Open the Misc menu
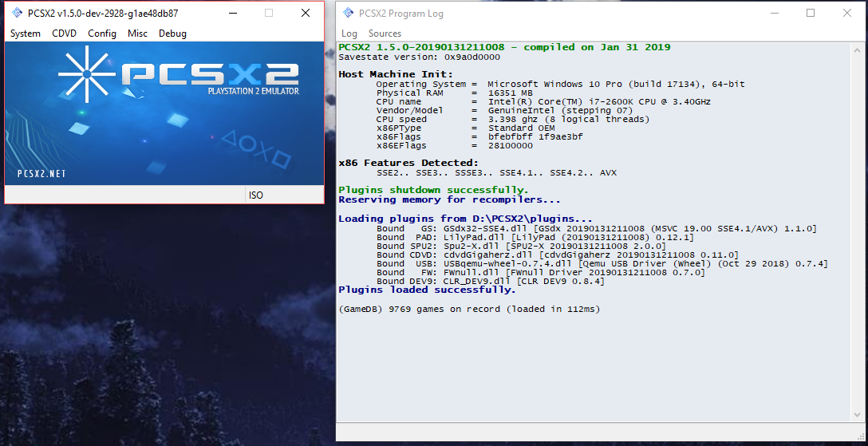Image resolution: width=868 pixels, height=446 pixels. coord(137,34)
